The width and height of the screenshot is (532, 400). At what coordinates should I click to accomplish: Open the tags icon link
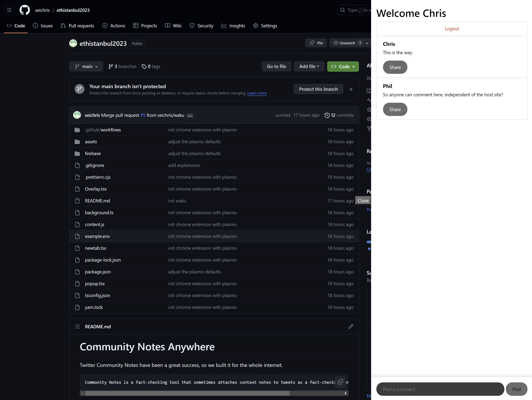[151, 66]
